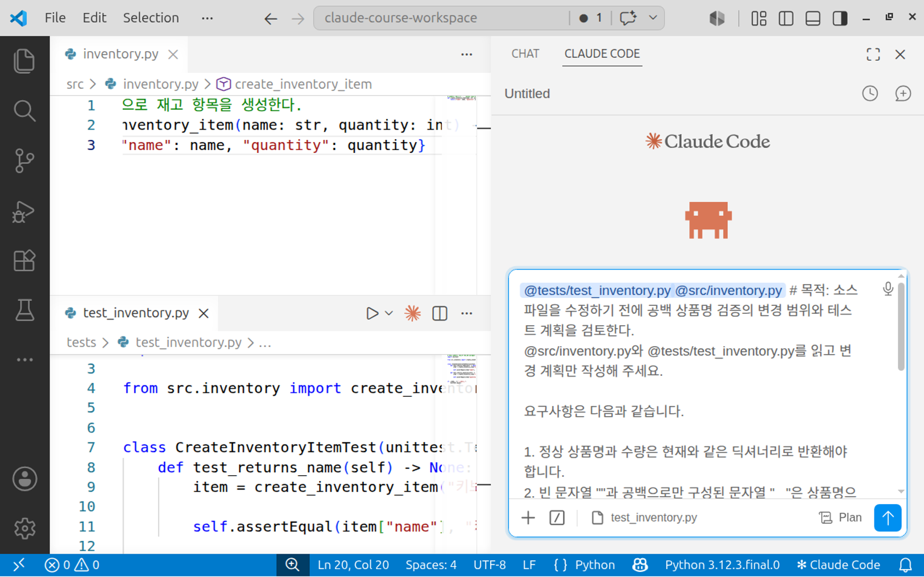Viewport: 924px width, 577px height.
Task: Open slash commands menu
Action: coord(557,517)
